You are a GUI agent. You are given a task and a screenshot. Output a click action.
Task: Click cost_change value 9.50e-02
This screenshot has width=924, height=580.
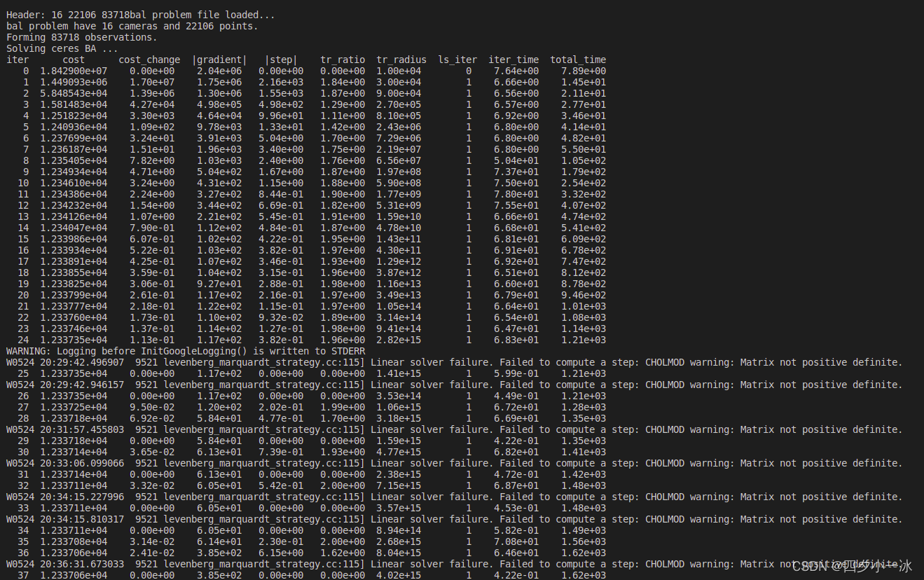(152, 407)
